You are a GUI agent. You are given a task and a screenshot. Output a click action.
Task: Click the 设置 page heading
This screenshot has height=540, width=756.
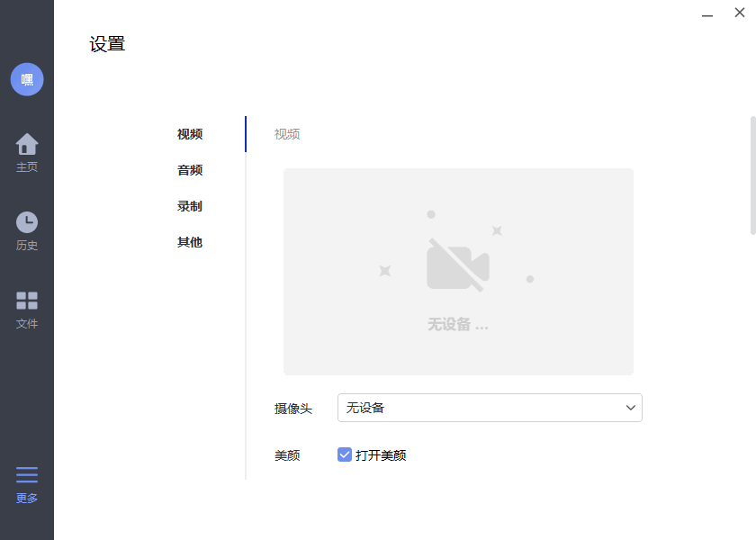107,42
